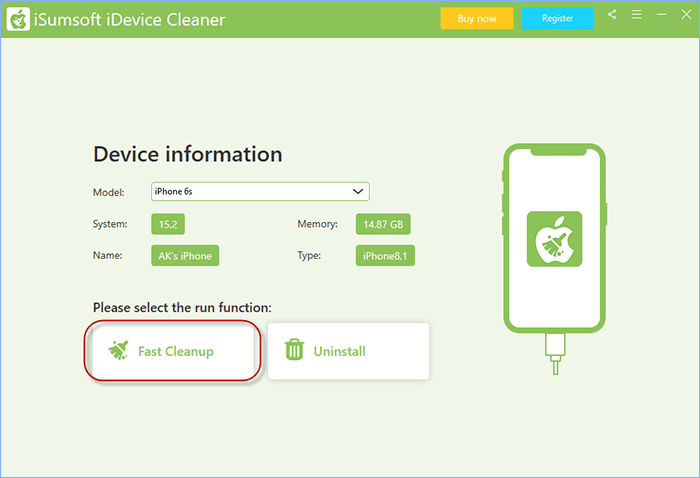The image size is (700, 478).
Task: Click the iSumsoft apple logo in title bar
Action: (18, 19)
